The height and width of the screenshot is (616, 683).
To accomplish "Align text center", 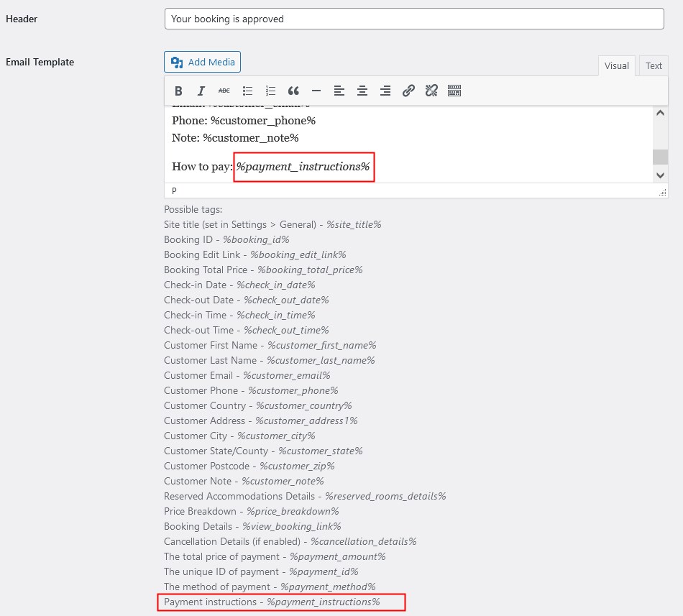I will click(x=362, y=91).
